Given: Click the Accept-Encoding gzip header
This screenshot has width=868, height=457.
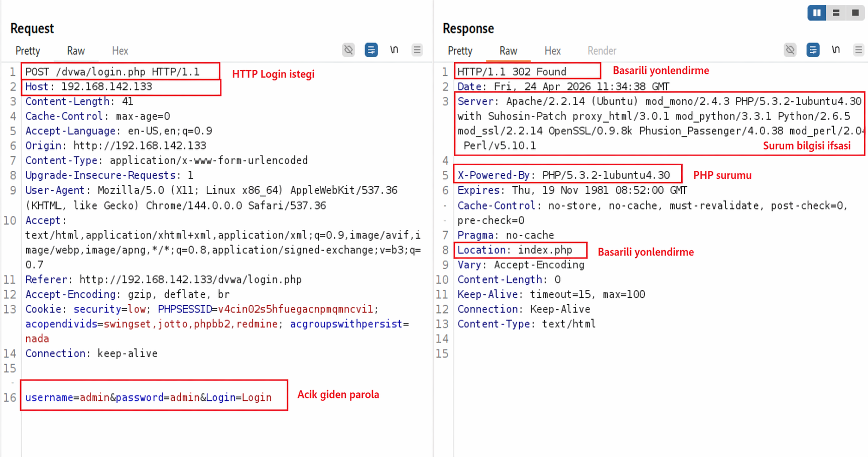Looking at the screenshot, I should pyautogui.click(x=128, y=294).
